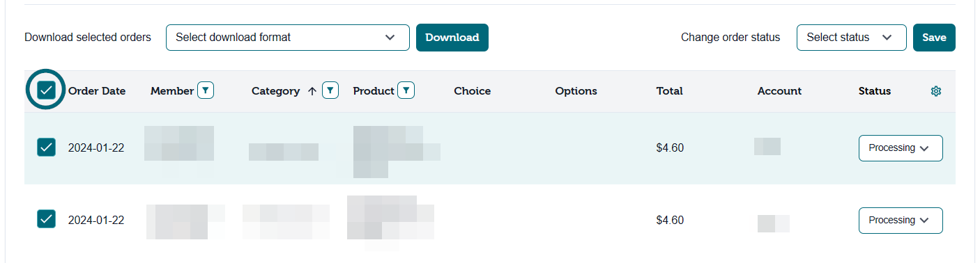Open the Member column filter icon
This screenshot has height=263, width=980.
206,90
